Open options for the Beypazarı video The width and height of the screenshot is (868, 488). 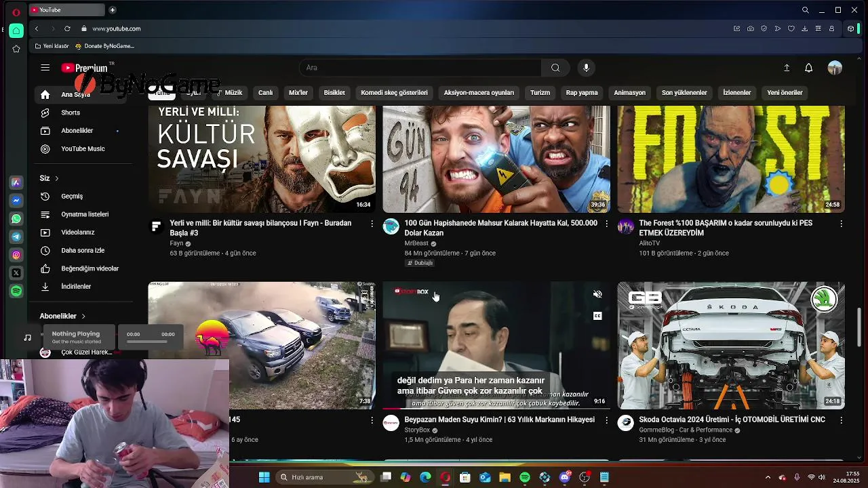click(x=606, y=420)
